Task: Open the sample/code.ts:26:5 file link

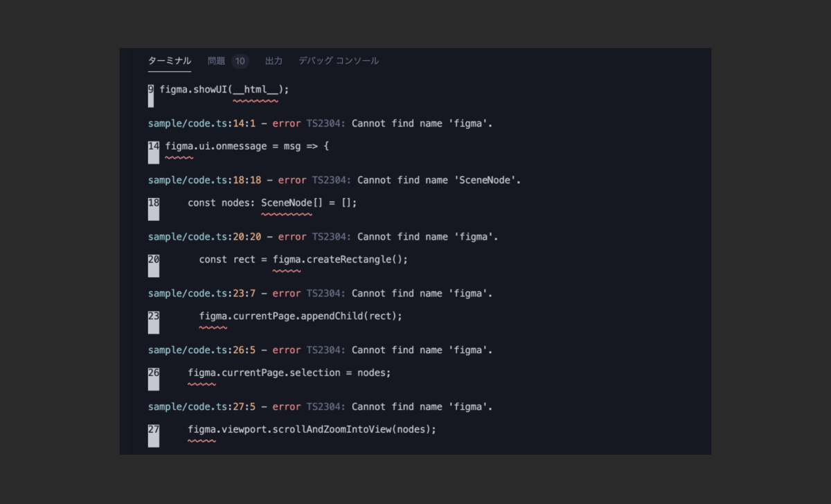Action: [x=202, y=350]
